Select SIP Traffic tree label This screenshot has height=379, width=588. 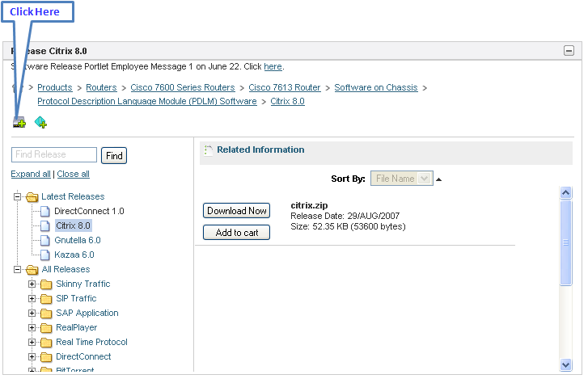click(x=76, y=299)
